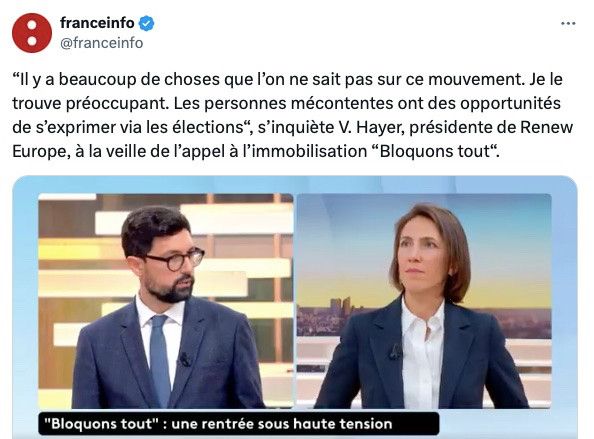Click the blue verified badge
This screenshot has width=594, height=439.
click(146, 23)
